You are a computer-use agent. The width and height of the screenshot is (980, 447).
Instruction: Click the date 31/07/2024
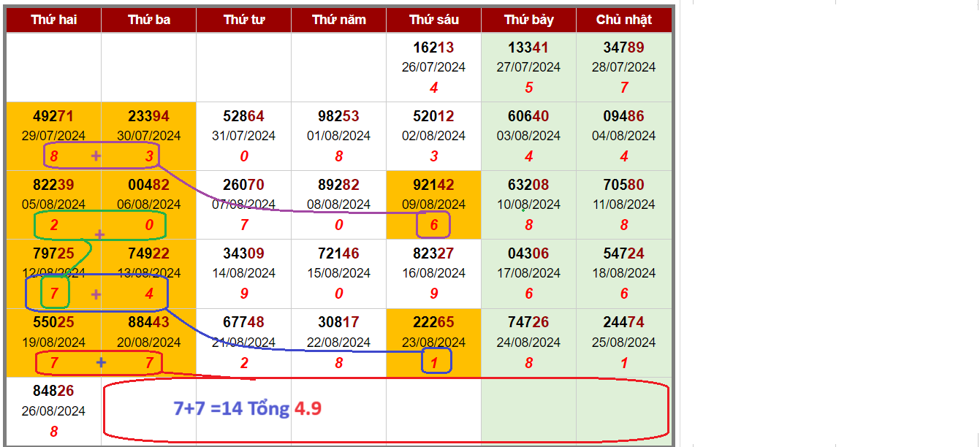click(x=243, y=136)
